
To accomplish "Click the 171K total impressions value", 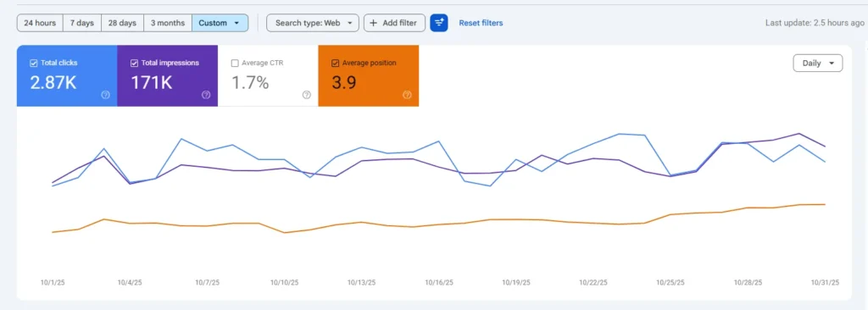I will (x=151, y=82).
